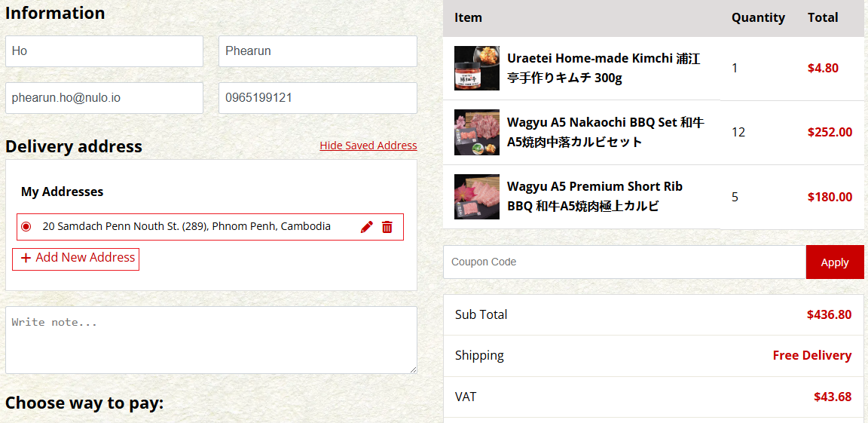Open the Uraetei Home-made Kimchi thumbnail
The height and width of the screenshot is (423, 868).
coord(477,68)
